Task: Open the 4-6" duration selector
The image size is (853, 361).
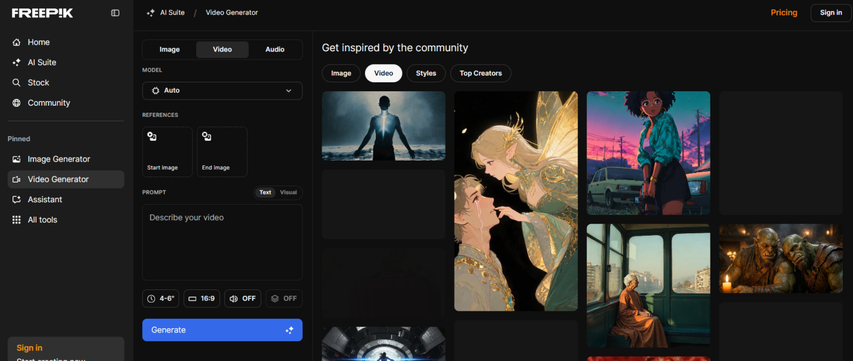Action: click(x=161, y=298)
